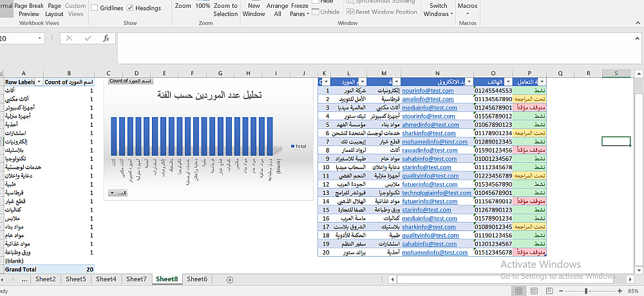
Task: Click the Name Box field
Action: click(x=18, y=38)
